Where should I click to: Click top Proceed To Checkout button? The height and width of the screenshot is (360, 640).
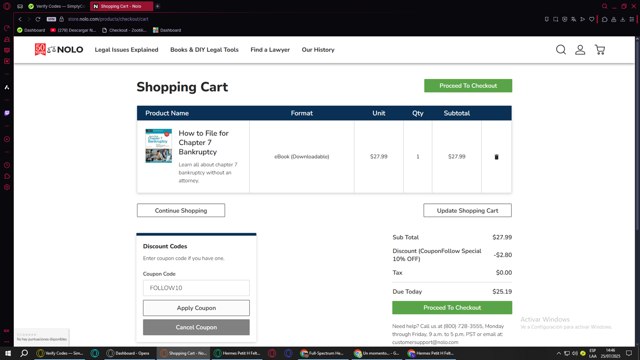point(468,86)
